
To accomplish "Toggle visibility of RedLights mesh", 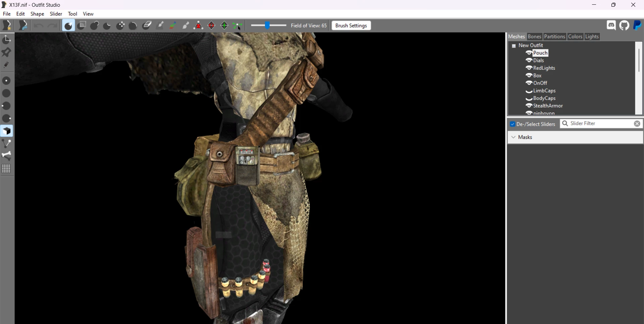I will click(529, 68).
